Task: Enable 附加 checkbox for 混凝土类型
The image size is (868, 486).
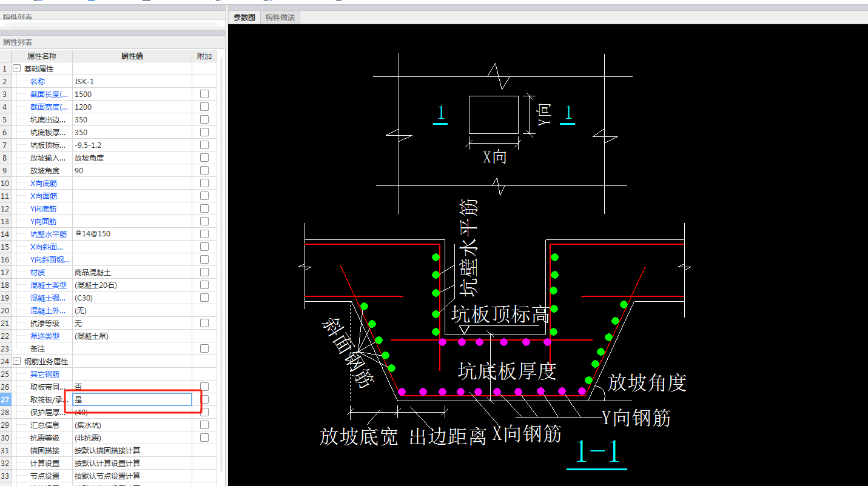Action: point(204,285)
